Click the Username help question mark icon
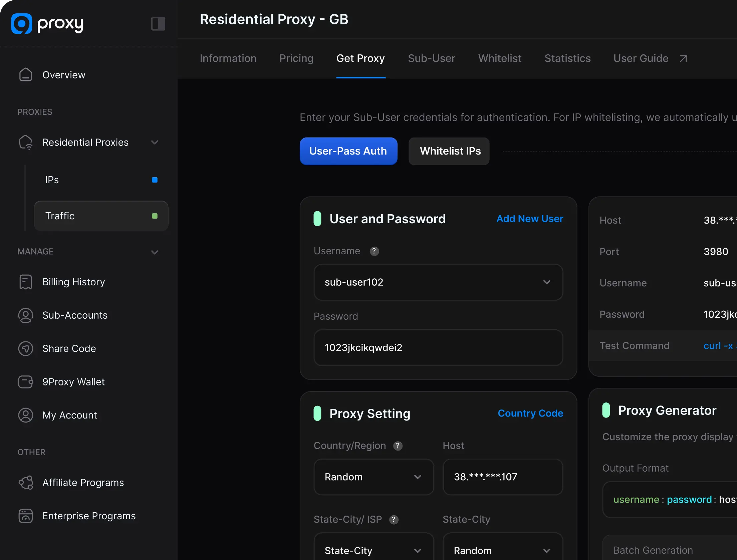 pos(374,251)
